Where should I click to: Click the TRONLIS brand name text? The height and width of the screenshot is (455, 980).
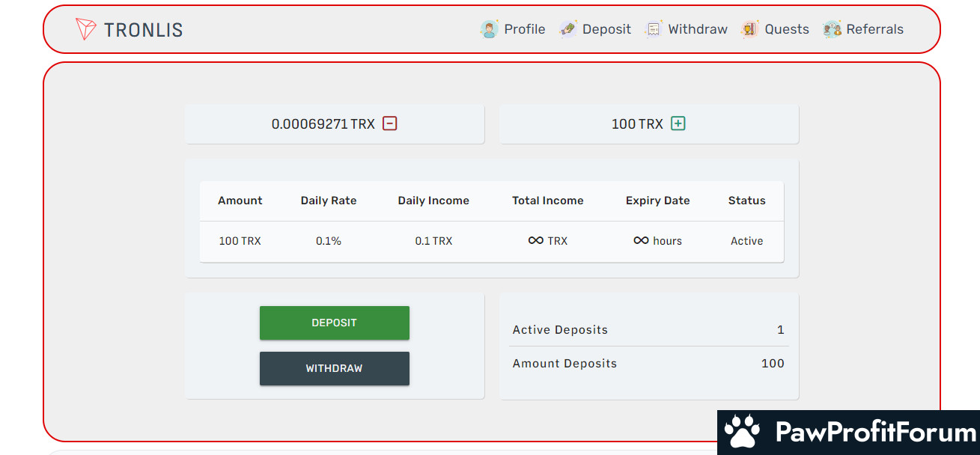point(143,30)
